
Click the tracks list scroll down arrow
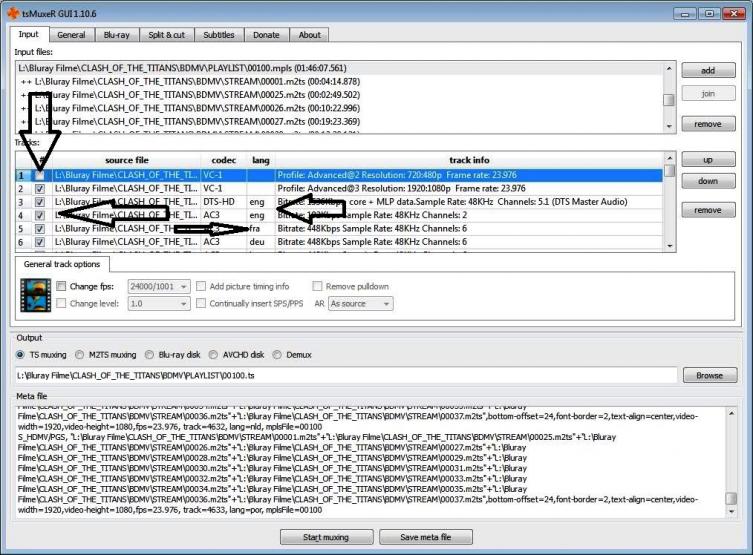click(669, 246)
